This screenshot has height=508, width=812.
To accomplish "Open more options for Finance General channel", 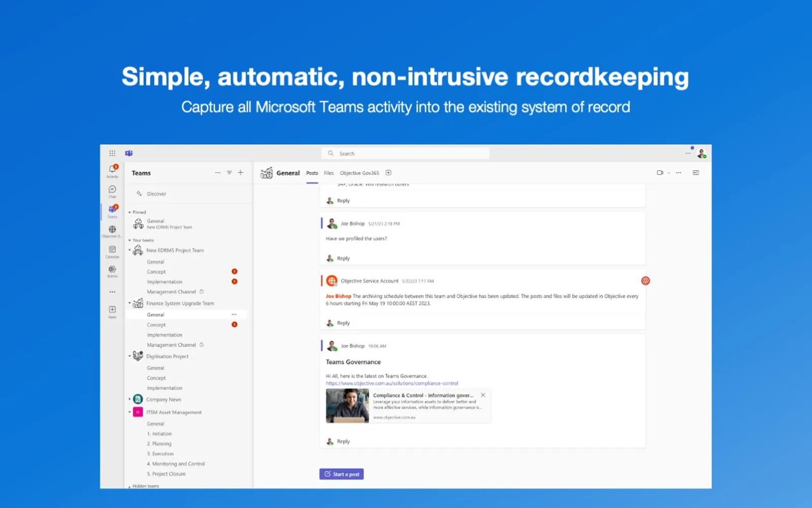I will point(234,314).
